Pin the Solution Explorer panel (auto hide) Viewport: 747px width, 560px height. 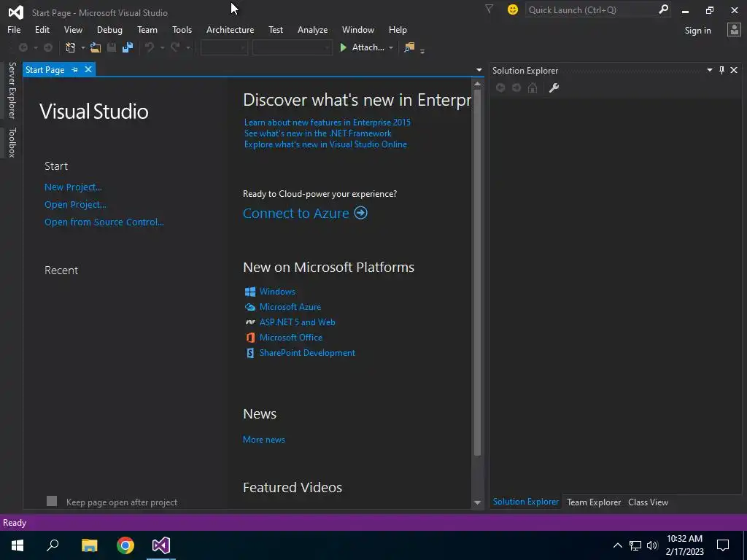pyautogui.click(x=721, y=70)
